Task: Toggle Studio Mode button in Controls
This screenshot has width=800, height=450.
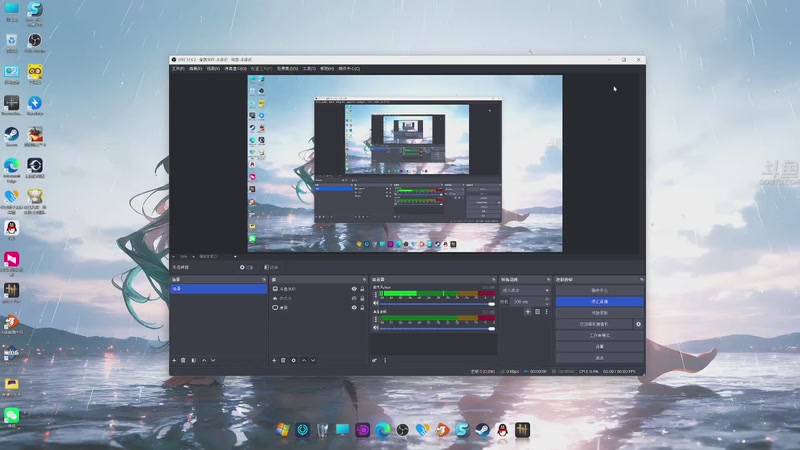Action: click(599, 335)
